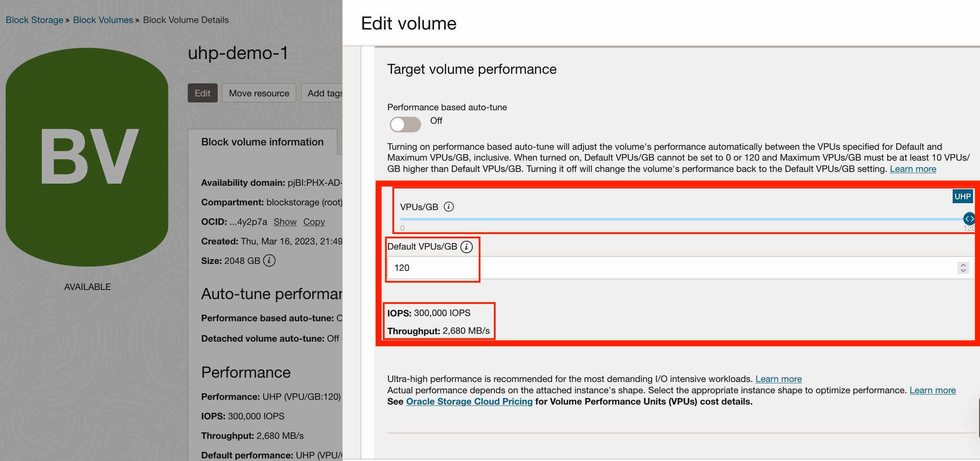The width and height of the screenshot is (980, 461).
Task: Select the UHP performance badge
Action: pos(962,196)
